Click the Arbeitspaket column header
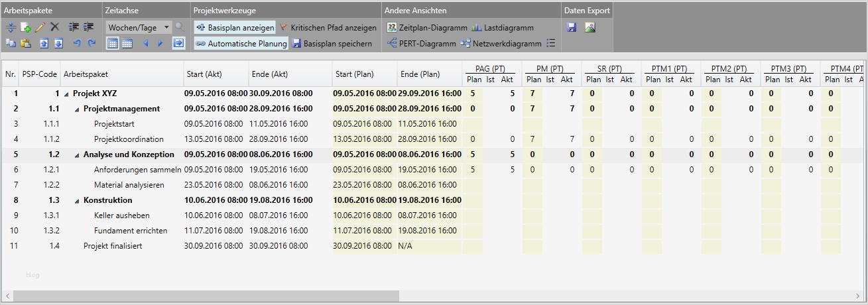This screenshot has width=868, height=305. coord(121,74)
